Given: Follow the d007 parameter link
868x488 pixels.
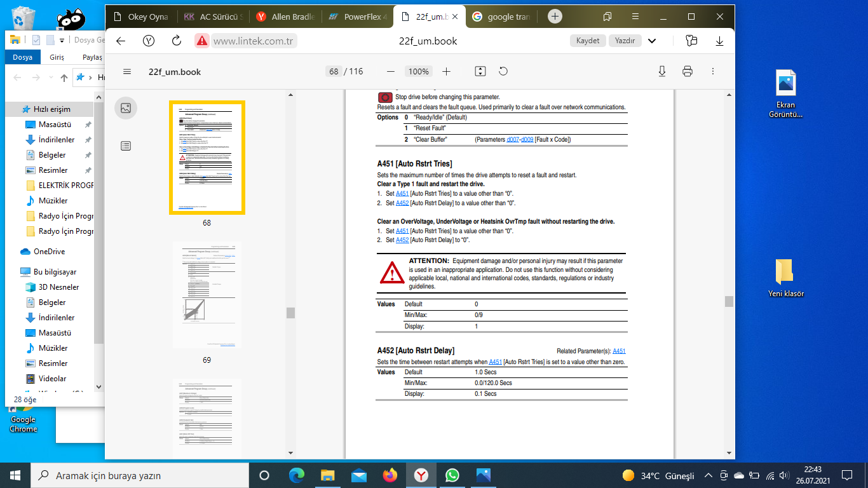Looking at the screenshot, I should click(x=513, y=139).
